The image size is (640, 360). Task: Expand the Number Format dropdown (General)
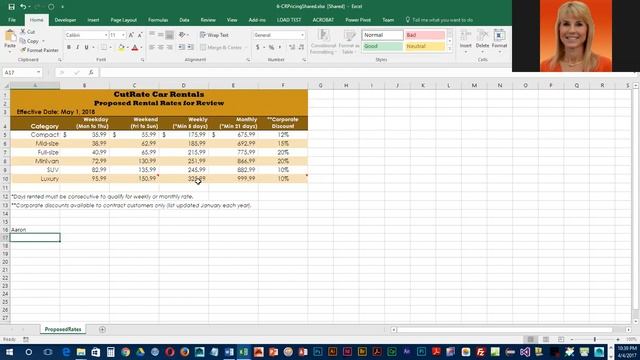[x=302, y=35]
